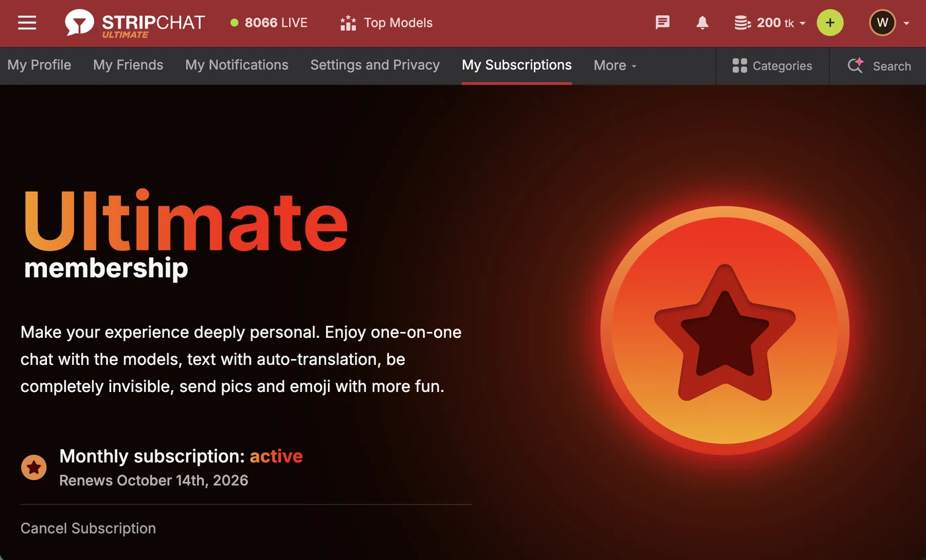926x560 pixels.
Task: Open the messages chat icon
Action: pyautogui.click(x=662, y=22)
